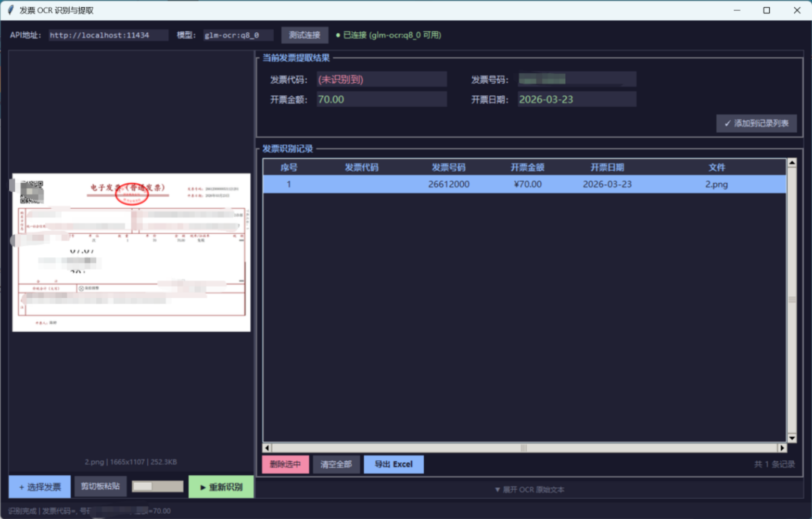The width and height of the screenshot is (812, 519).
Task: Click the 导出 Excel button
Action: coord(394,464)
